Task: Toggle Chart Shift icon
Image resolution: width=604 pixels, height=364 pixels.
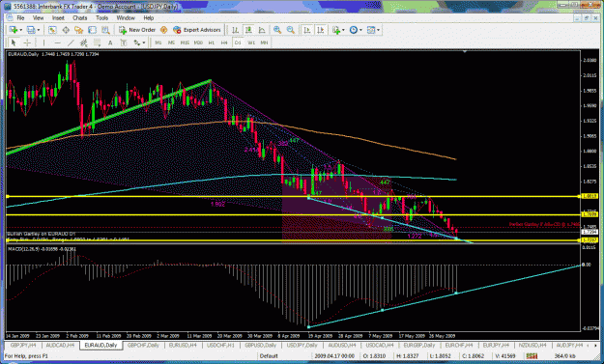Action: point(321,30)
